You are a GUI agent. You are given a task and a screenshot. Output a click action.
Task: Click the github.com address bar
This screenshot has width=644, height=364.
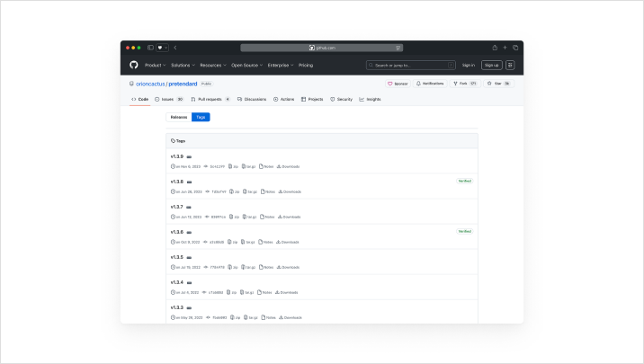[322, 48]
